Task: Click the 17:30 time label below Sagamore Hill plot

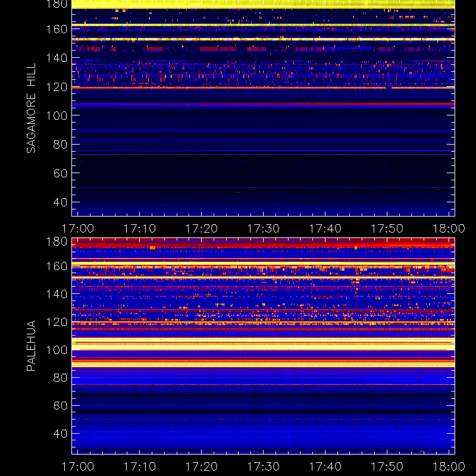Action: click(263, 228)
